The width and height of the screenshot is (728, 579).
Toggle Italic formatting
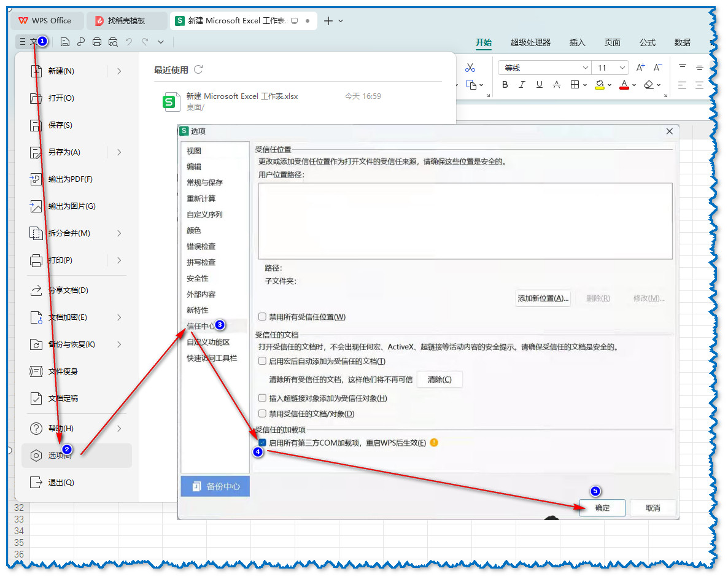click(x=522, y=85)
